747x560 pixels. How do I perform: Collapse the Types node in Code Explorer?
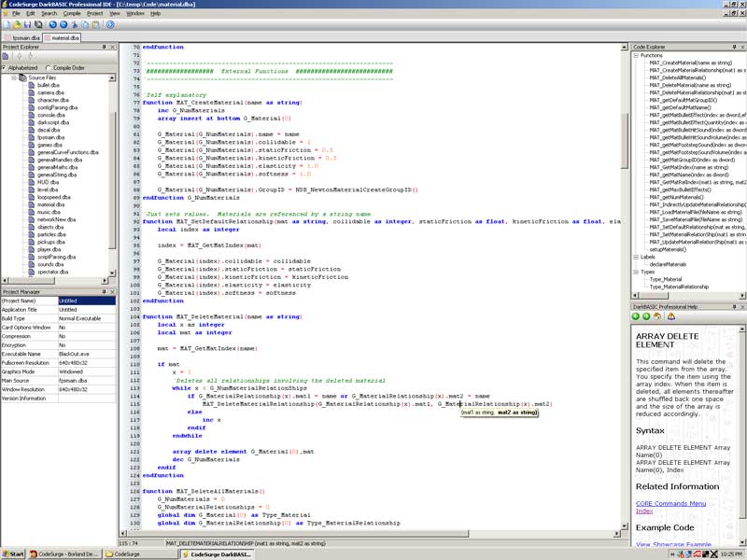636,272
